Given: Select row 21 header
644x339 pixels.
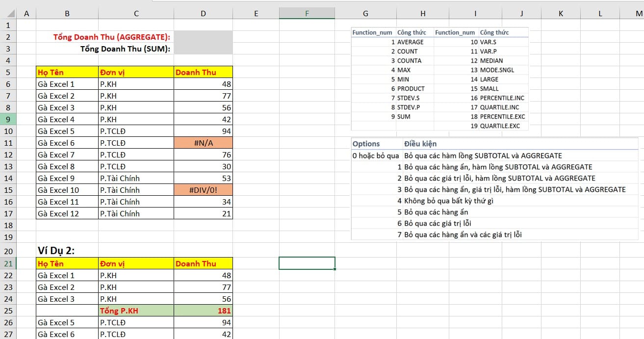Looking at the screenshot, I should coord(8,263).
